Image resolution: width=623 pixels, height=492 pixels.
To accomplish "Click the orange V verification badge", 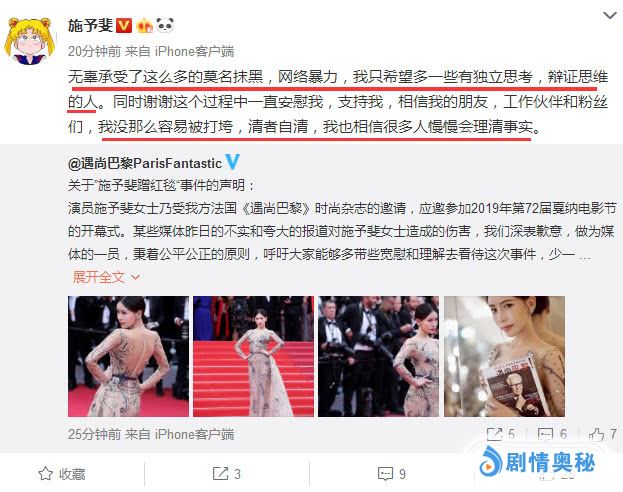I will [124, 26].
